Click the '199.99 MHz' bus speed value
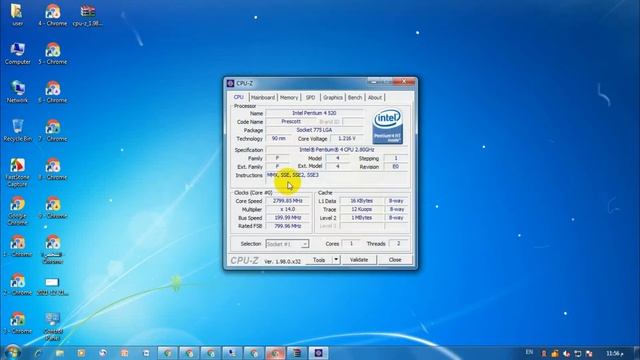This screenshot has width=640, height=360. click(288, 218)
